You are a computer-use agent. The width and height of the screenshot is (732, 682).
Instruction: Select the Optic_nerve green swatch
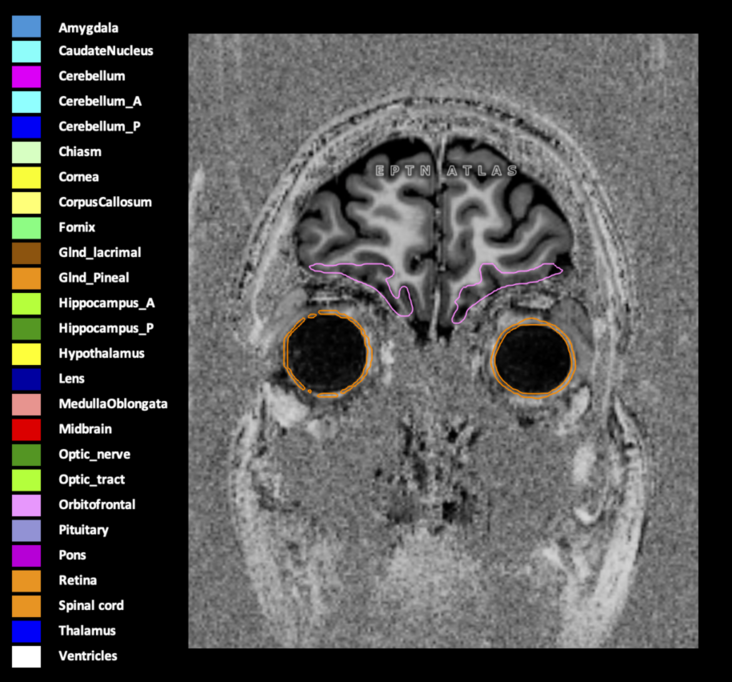(26, 455)
